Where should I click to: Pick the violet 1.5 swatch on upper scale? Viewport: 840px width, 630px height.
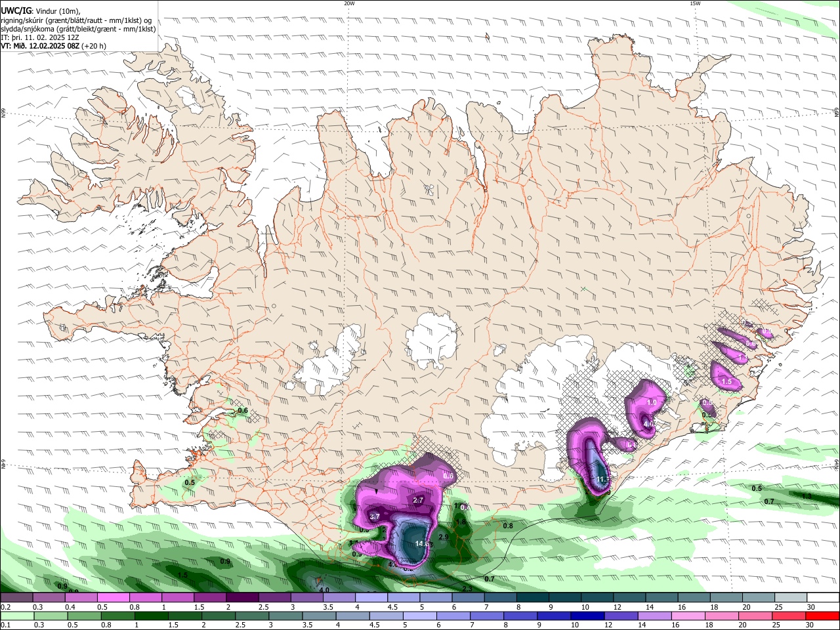tap(210, 598)
